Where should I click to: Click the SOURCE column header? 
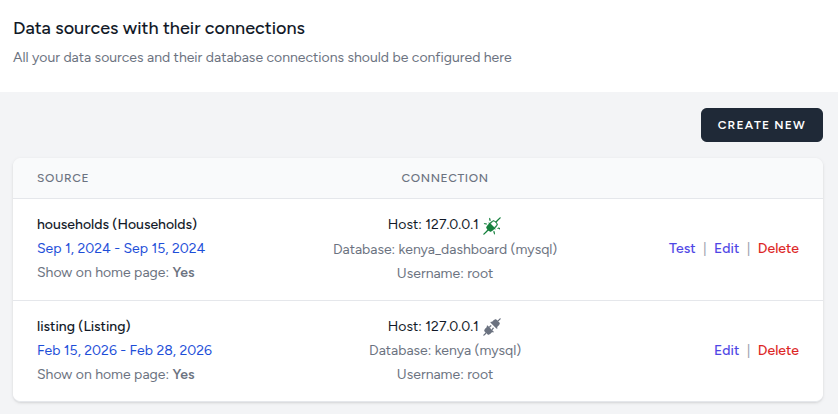63,178
